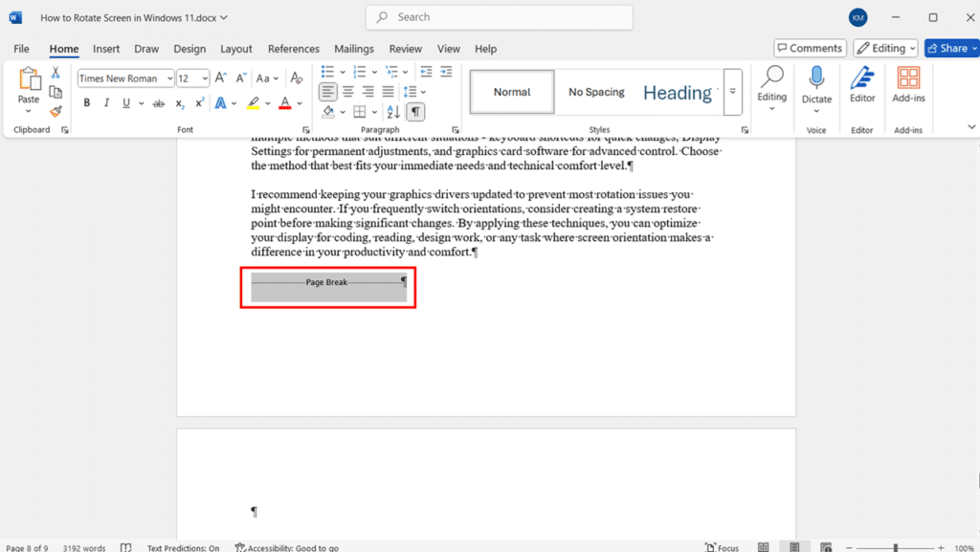Screen dimensions: 980x552
Task: Switch to the Review ribbon tab
Action: 405,48
